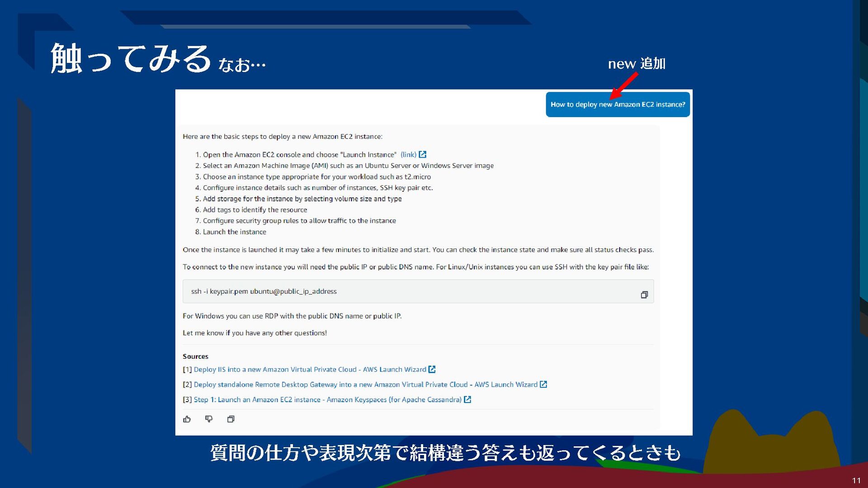Image resolution: width=868 pixels, height=488 pixels.
Task: Click step 'Configure security group rules'
Action: pos(296,221)
